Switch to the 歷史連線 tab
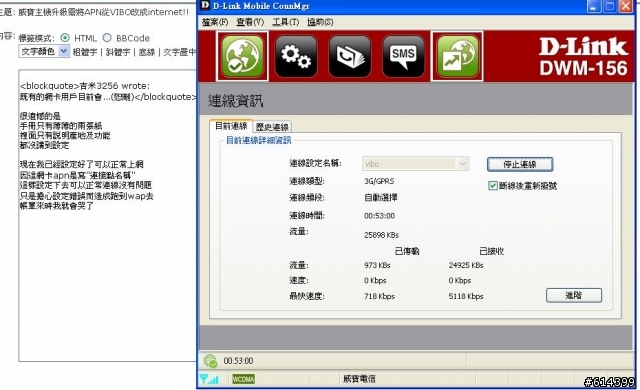 pos(272,127)
